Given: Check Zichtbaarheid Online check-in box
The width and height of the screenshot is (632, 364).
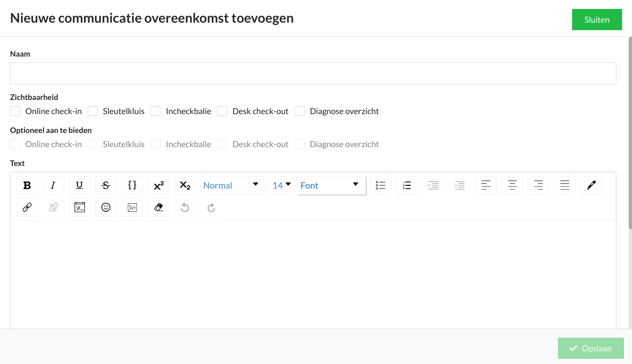Looking at the screenshot, I should click(15, 111).
